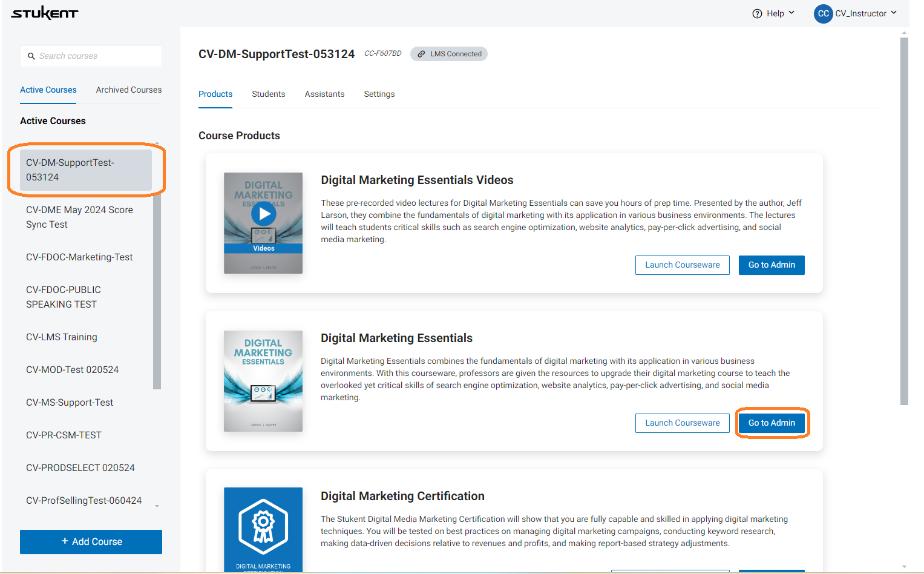The height and width of the screenshot is (574, 924).
Task: Click the Add Course button
Action: pyautogui.click(x=91, y=542)
